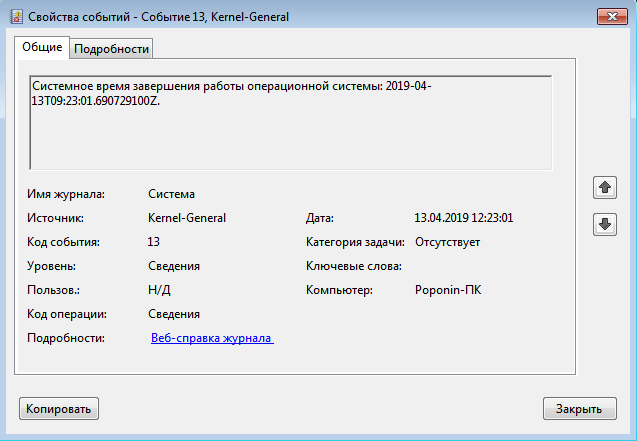Viewport: 637px width, 441px height.
Task: Click the Копировать button
Action: point(59,409)
